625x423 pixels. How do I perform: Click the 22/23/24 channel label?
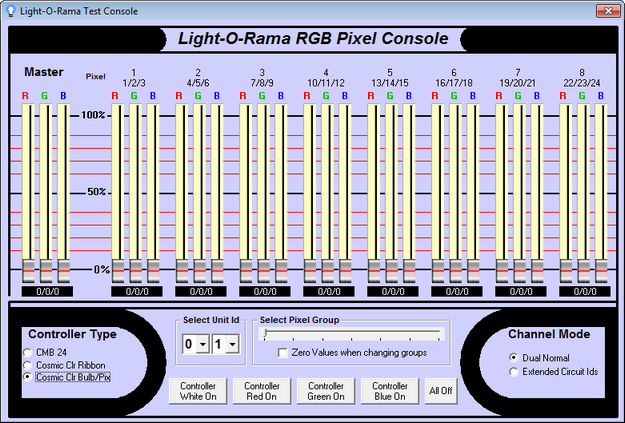click(582, 83)
